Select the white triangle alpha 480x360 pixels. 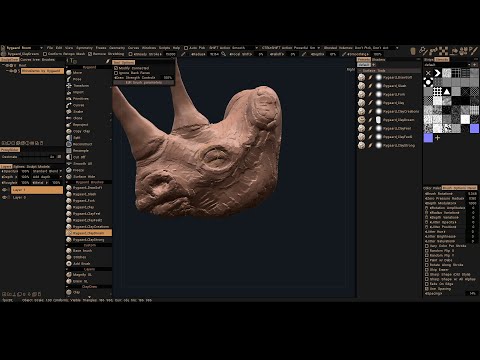(447, 91)
